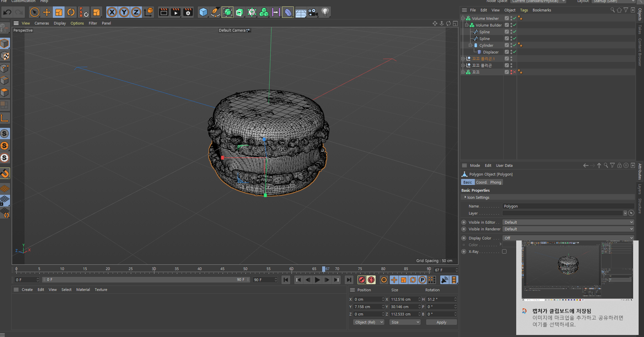Go to end of animation
Image resolution: width=644 pixels, height=337 pixels.
(349, 280)
